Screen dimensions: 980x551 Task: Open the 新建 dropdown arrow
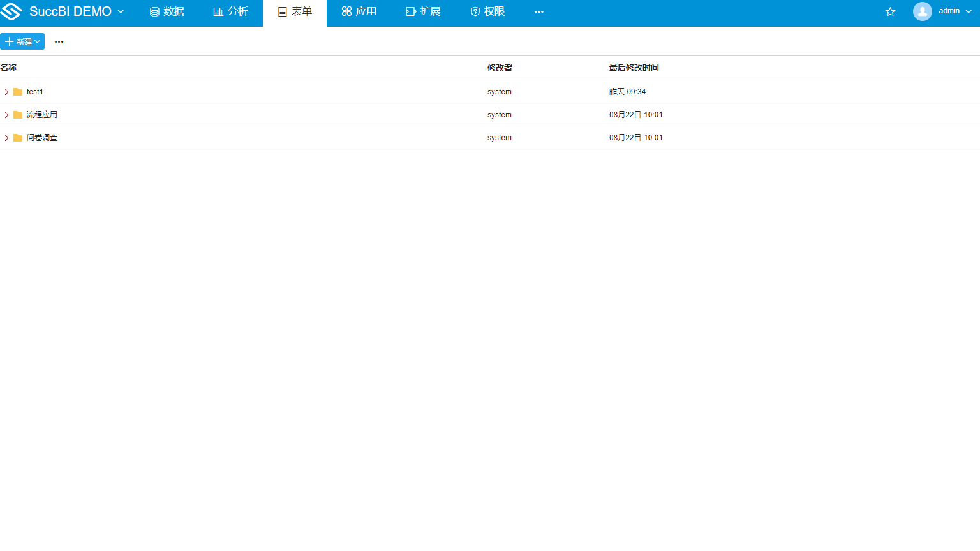point(36,41)
